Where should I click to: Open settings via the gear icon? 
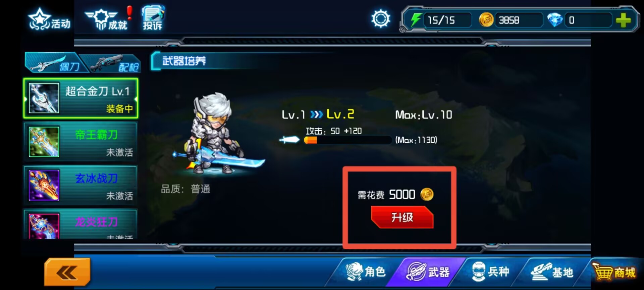[381, 18]
